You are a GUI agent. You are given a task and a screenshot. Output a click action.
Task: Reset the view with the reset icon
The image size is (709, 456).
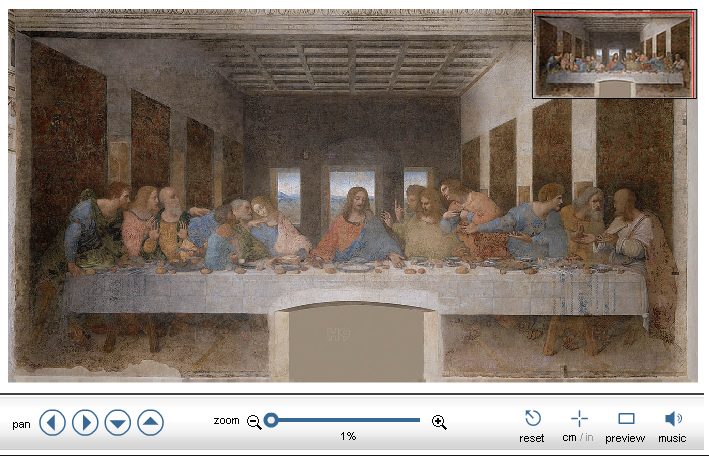point(533,418)
